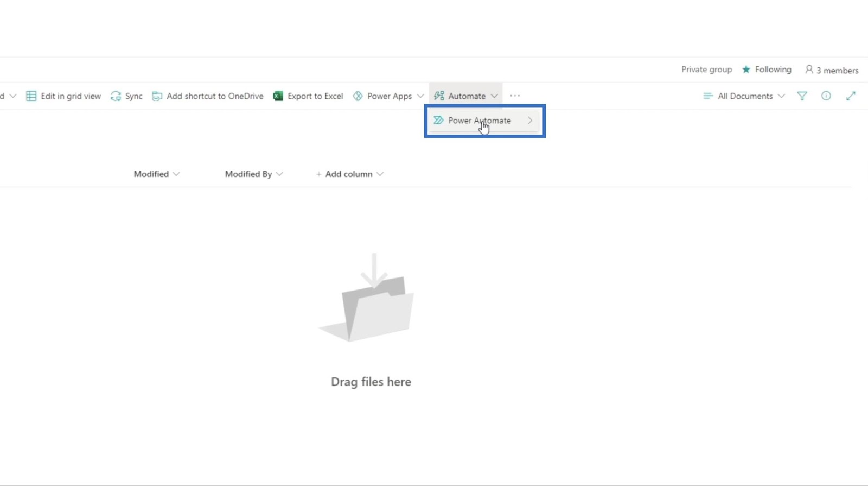The width and height of the screenshot is (868, 486).
Task: Click the Modified By column header text
Action: 248,174
